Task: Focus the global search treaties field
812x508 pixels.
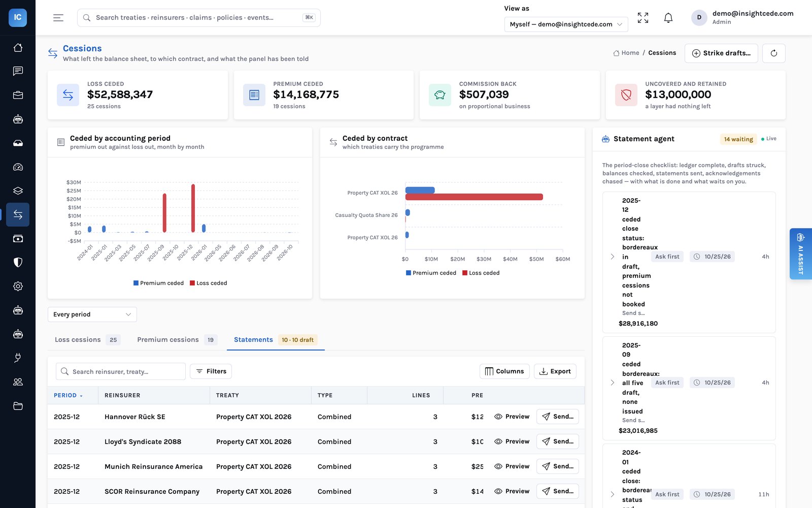Action: point(198,18)
